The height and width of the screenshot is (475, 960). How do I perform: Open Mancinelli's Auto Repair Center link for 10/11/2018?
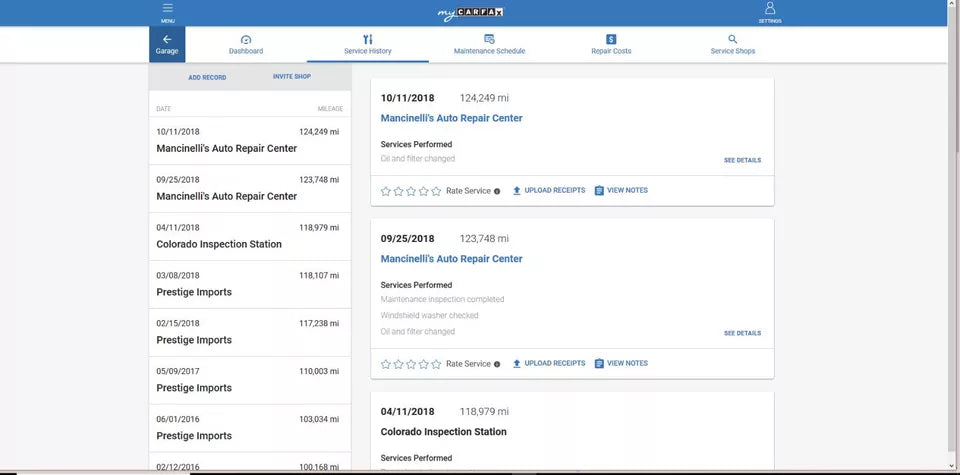coord(451,118)
